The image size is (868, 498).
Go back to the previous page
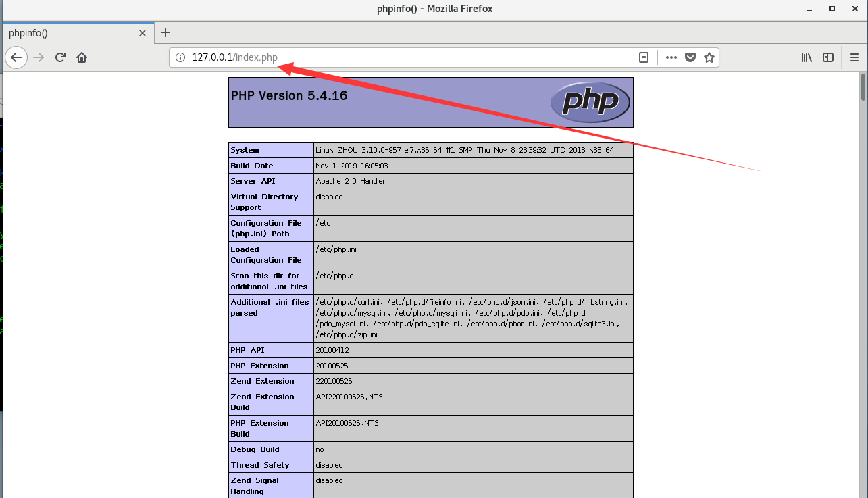point(16,57)
